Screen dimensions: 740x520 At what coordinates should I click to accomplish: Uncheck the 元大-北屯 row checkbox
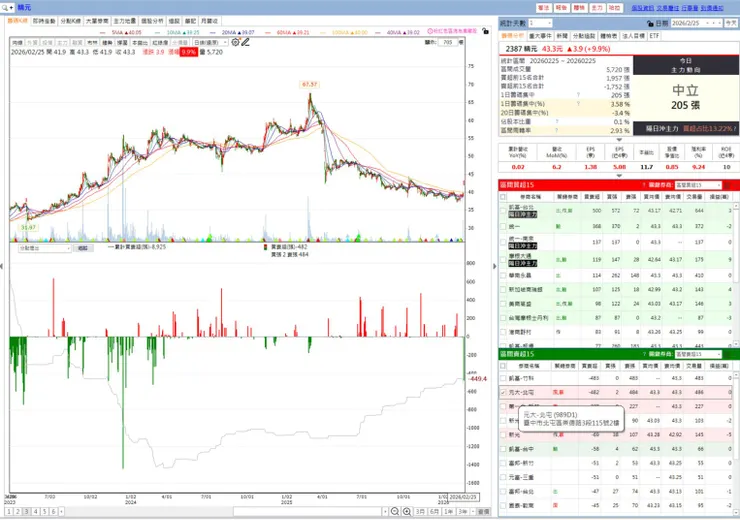pos(503,392)
